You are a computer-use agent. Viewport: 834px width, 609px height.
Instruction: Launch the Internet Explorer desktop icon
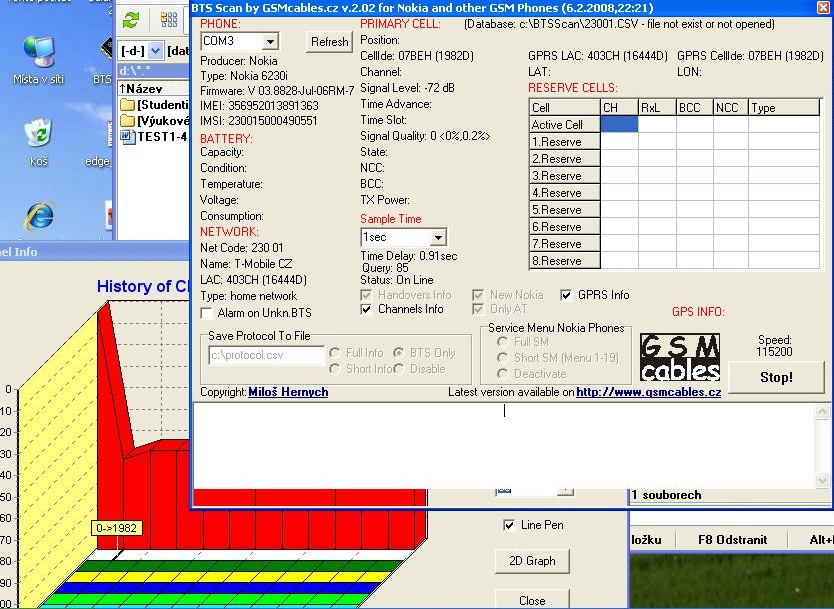click(x=39, y=215)
